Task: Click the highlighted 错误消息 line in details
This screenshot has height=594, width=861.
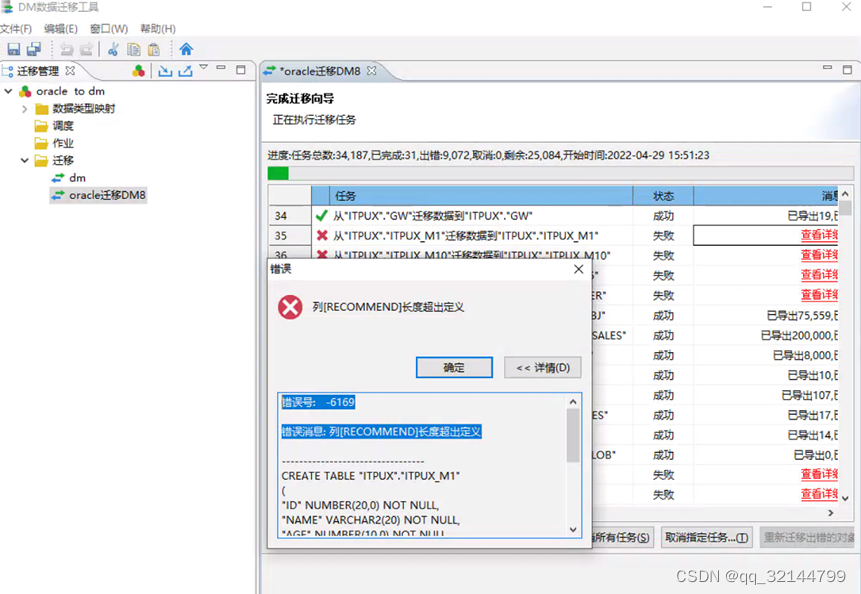Action: click(x=382, y=432)
